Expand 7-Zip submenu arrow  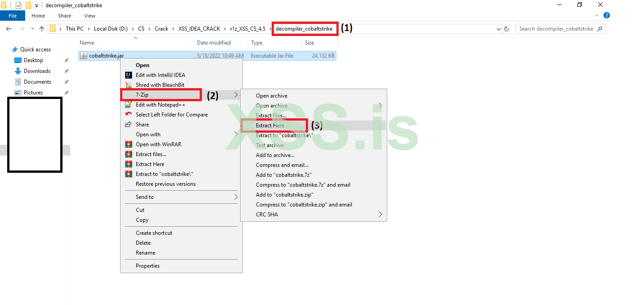pos(236,95)
